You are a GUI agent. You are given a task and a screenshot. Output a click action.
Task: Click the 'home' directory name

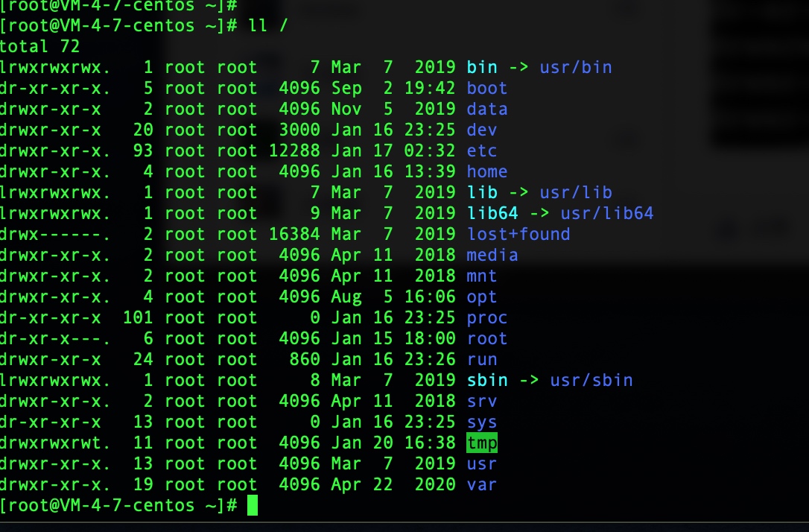pyautogui.click(x=487, y=171)
